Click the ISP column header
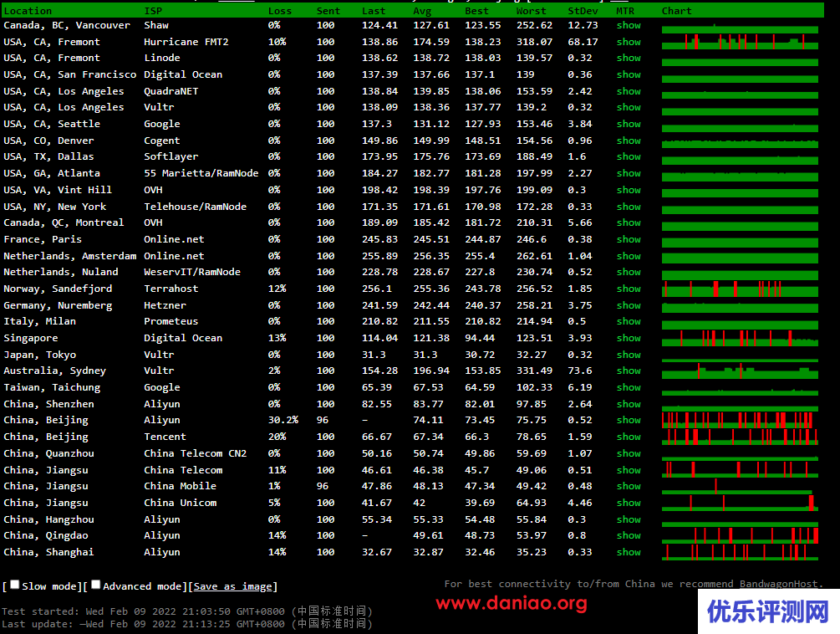 (x=153, y=11)
